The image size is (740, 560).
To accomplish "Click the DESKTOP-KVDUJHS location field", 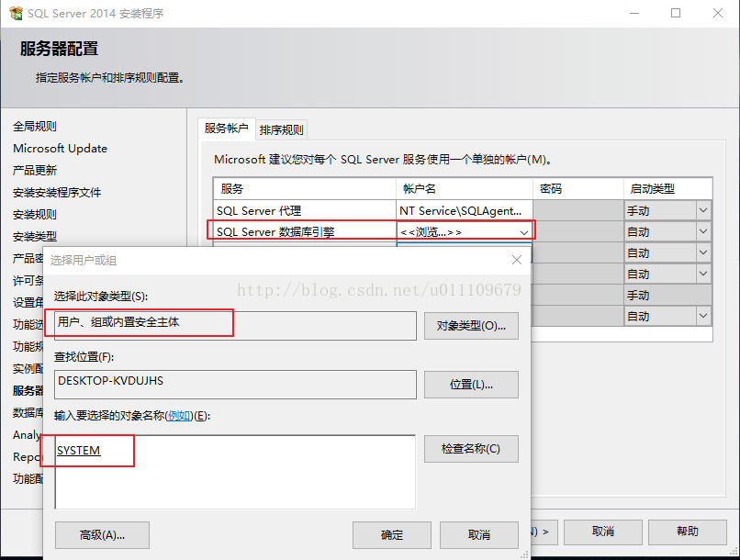I will 235,385.
